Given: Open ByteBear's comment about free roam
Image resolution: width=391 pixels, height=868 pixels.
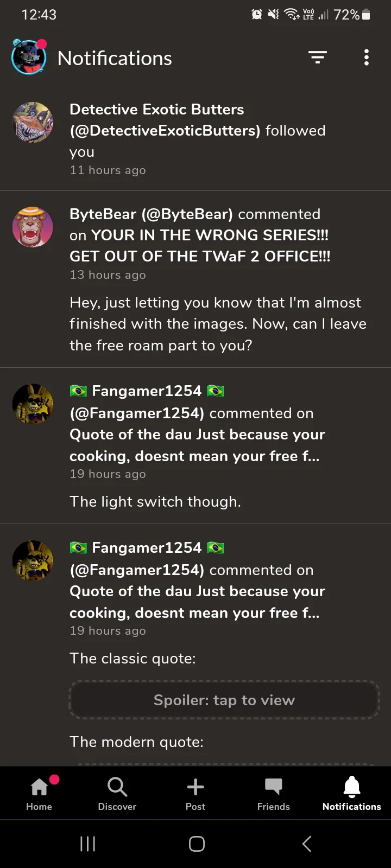Looking at the screenshot, I should 217,323.
